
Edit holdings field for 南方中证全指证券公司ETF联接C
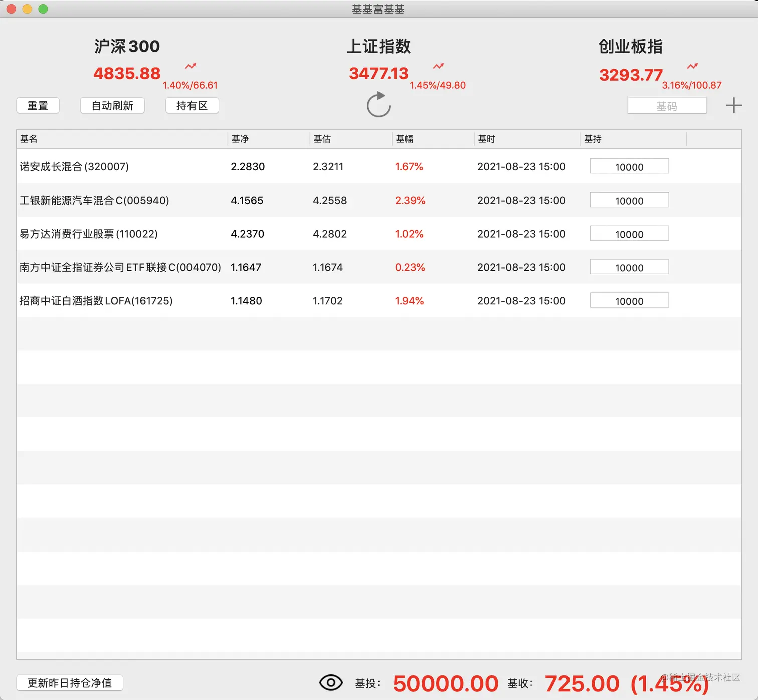tap(629, 267)
